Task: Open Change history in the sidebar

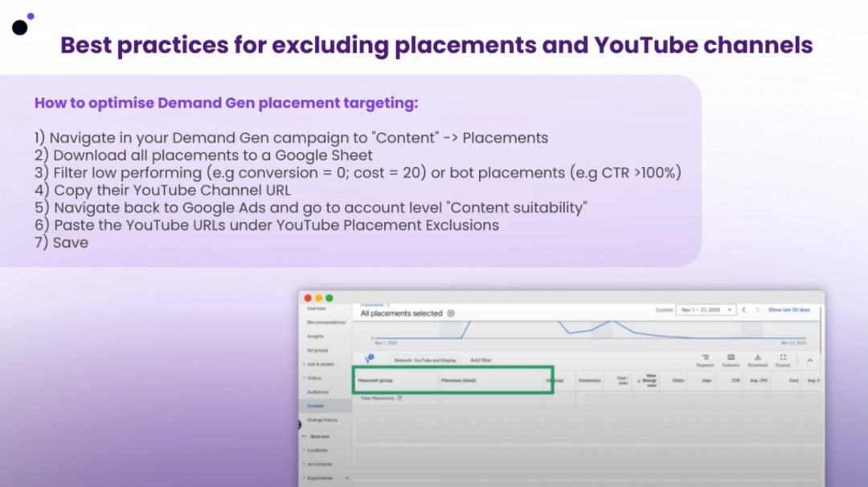Action: tap(322, 420)
